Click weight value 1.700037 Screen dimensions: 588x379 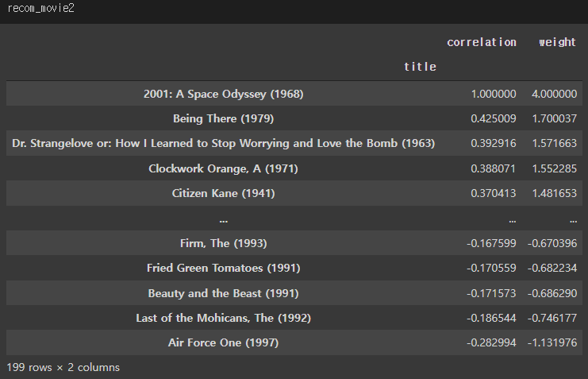point(554,118)
